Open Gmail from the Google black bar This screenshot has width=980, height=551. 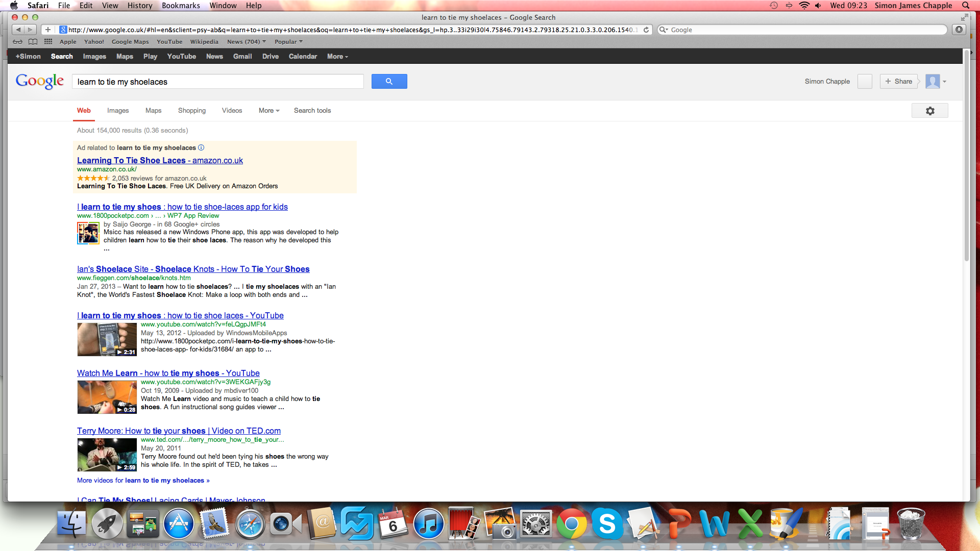[242, 56]
